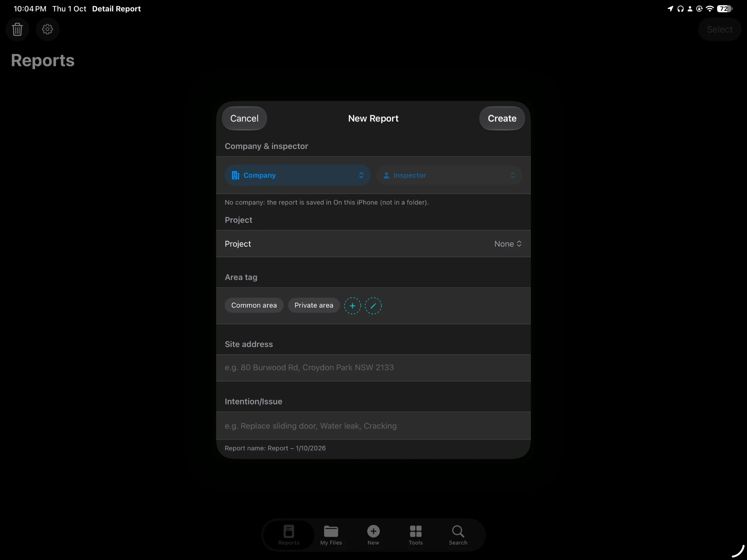This screenshot has width=747, height=560.
Task: Tap the No company saved note
Action: 327,202
